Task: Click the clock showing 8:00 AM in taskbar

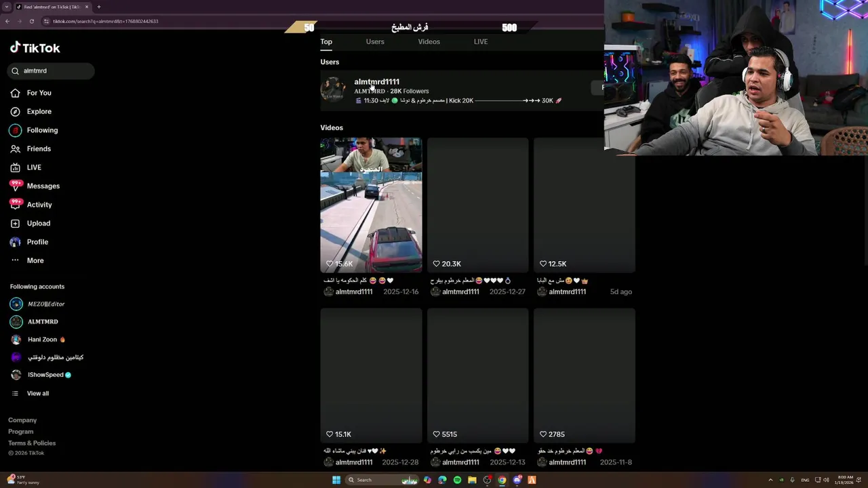Action: tap(846, 480)
